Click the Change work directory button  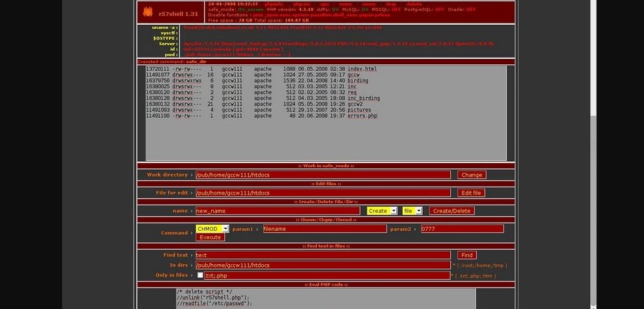click(x=472, y=175)
